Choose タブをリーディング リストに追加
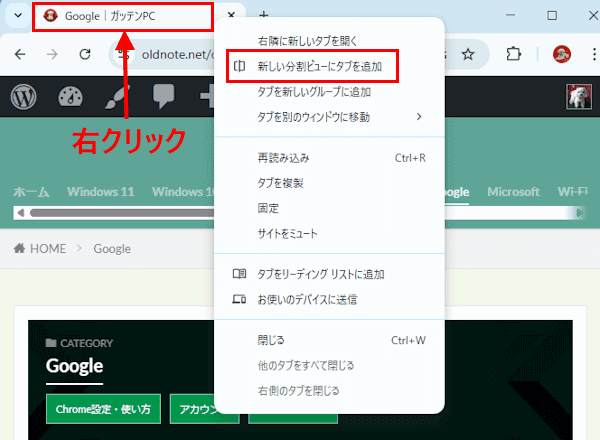This screenshot has width=600, height=440. pos(329,274)
